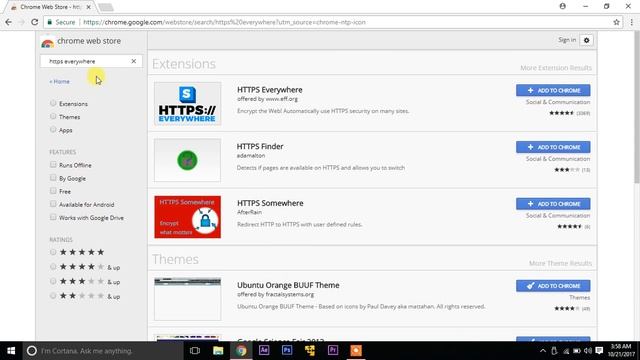Open Task View from the taskbar

click(x=195, y=351)
